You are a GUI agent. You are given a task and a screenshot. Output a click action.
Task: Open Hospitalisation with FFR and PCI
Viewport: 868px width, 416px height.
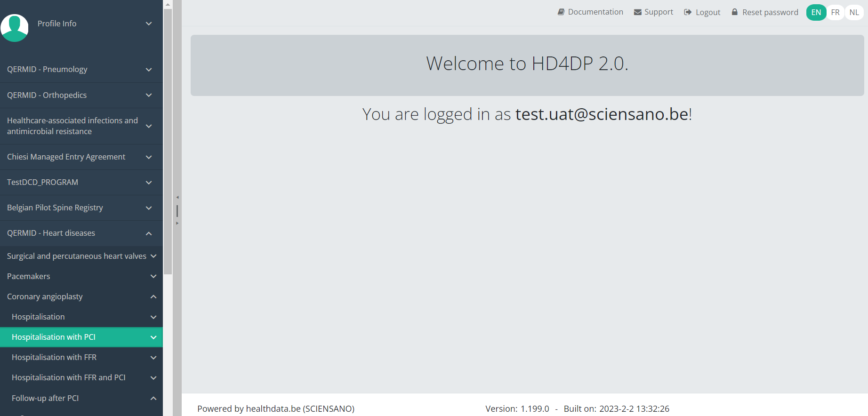[69, 377]
